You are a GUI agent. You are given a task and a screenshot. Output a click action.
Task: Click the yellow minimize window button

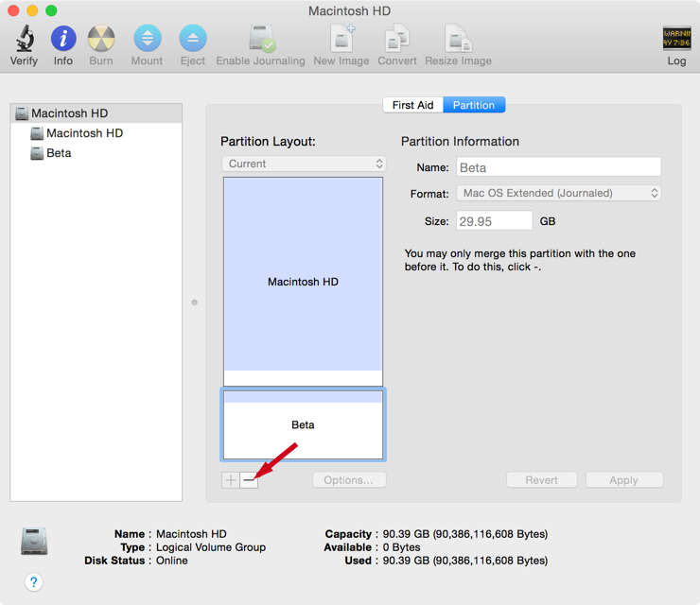coord(32,10)
